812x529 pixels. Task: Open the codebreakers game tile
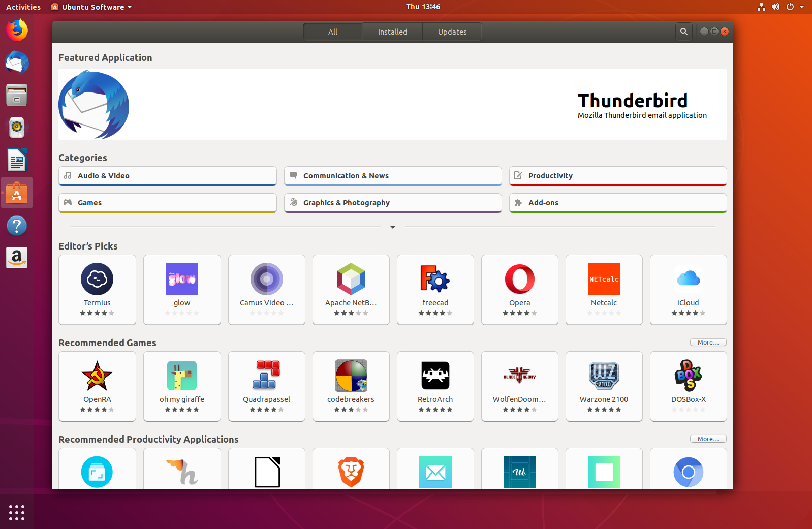(x=351, y=386)
